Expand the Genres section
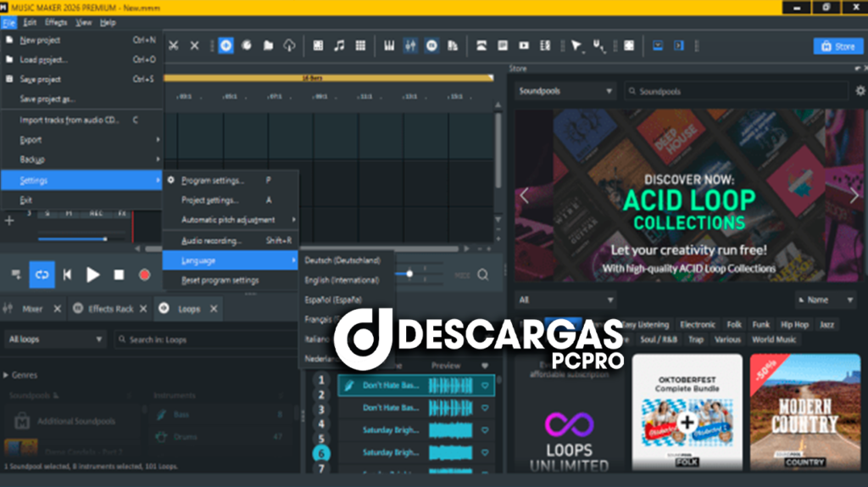This screenshot has width=868, height=487. [21, 374]
